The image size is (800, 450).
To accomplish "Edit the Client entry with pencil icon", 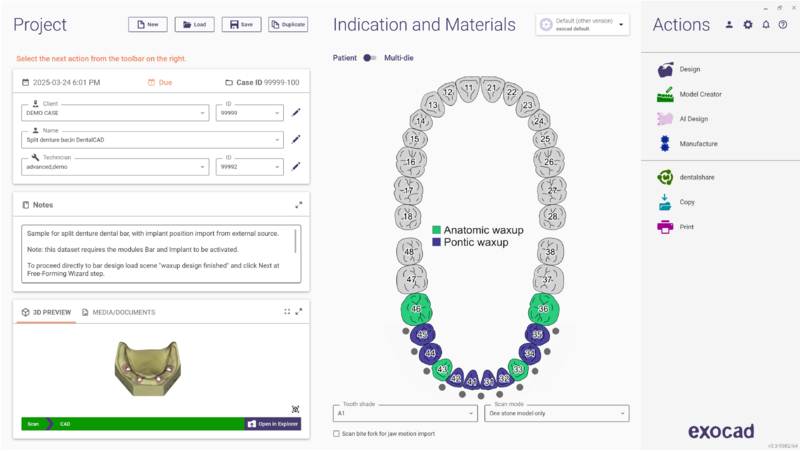I will tap(296, 112).
